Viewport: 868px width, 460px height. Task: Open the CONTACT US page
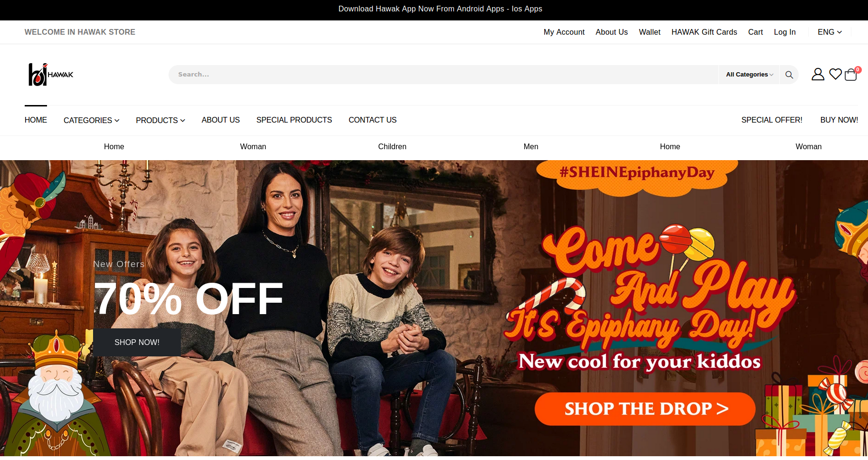coord(372,120)
